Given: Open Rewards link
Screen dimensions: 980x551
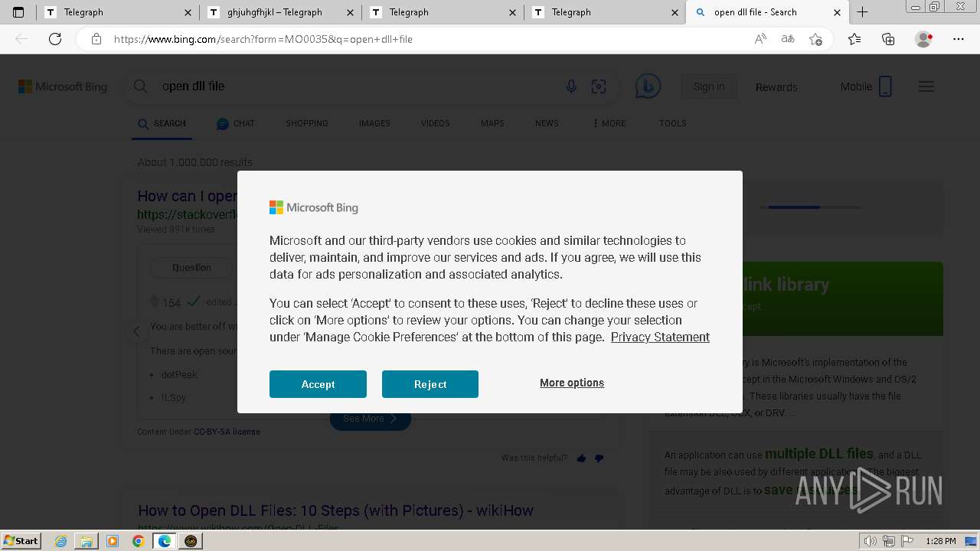Looking at the screenshot, I should [x=776, y=86].
